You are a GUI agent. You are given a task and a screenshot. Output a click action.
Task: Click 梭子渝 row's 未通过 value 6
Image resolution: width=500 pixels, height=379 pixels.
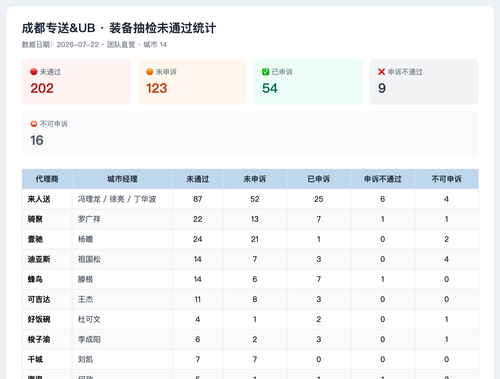(x=198, y=339)
